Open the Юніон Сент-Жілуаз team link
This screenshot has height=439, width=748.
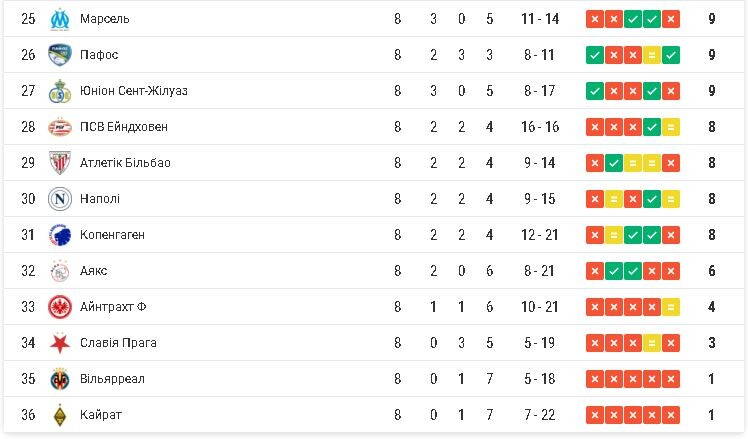tap(133, 91)
